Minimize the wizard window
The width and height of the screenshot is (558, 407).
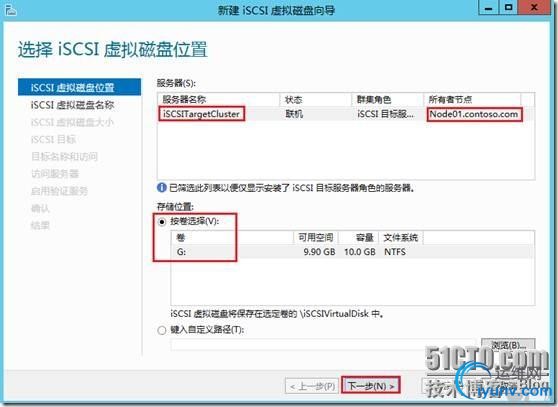tap(489, 7)
